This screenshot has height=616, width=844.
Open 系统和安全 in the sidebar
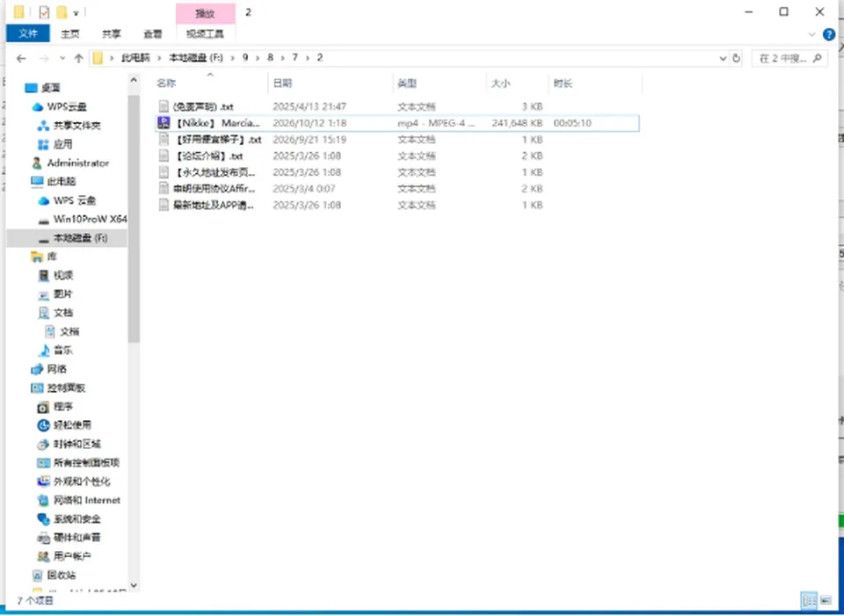[69, 518]
